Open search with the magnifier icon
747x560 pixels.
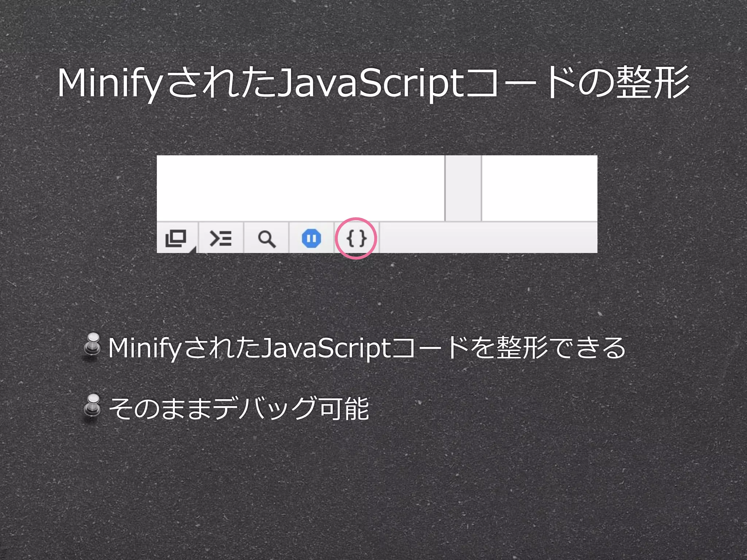[x=266, y=239]
